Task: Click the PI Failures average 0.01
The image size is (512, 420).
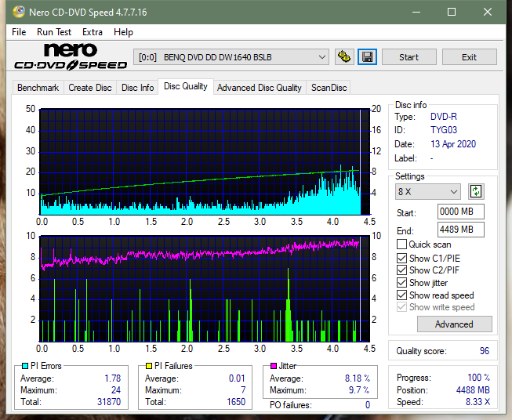Action: (x=237, y=378)
